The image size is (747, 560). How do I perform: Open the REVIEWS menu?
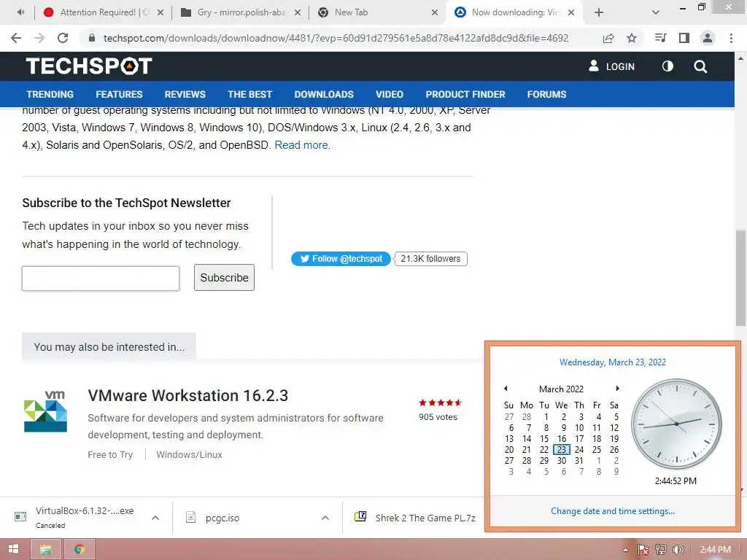[x=185, y=94]
